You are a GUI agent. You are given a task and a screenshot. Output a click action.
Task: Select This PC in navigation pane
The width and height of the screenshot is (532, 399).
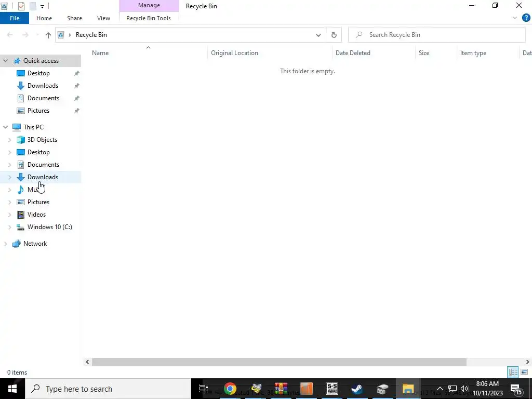pos(33,127)
